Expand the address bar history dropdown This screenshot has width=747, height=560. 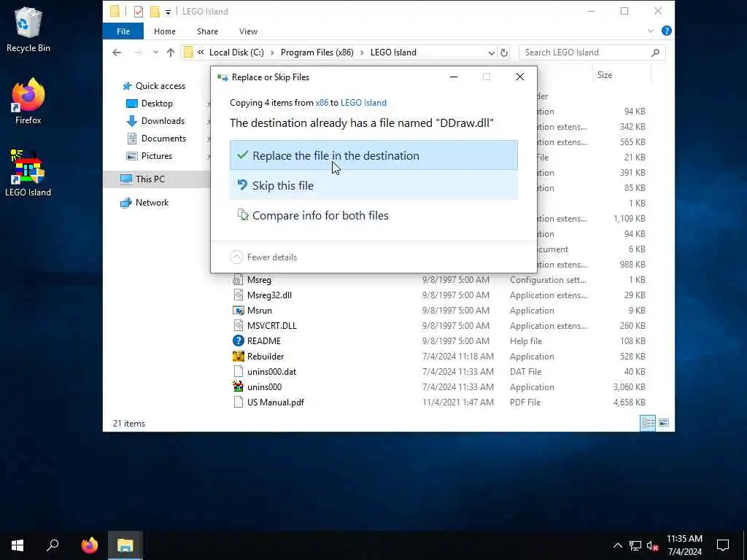coord(491,52)
